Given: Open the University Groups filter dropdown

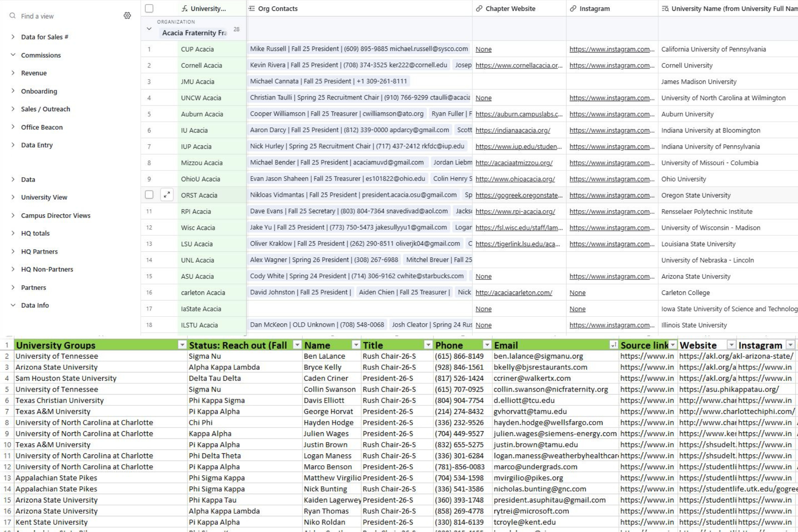Looking at the screenshot, I should pyautogui.click(x=182, y=345).
